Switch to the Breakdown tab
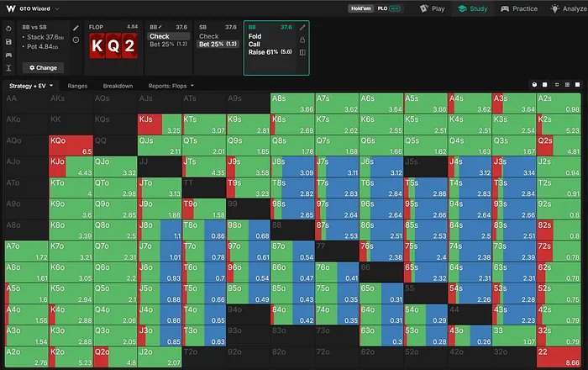588x370 pixels. pos(118,86)
